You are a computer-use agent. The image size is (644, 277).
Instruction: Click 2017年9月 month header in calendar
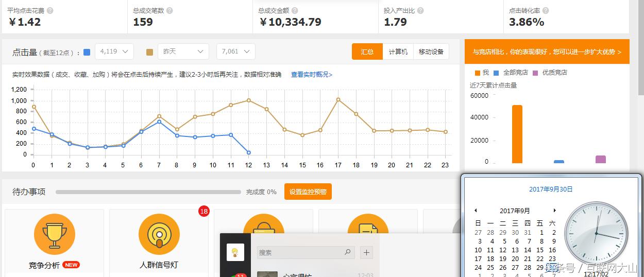pos(515,211)
